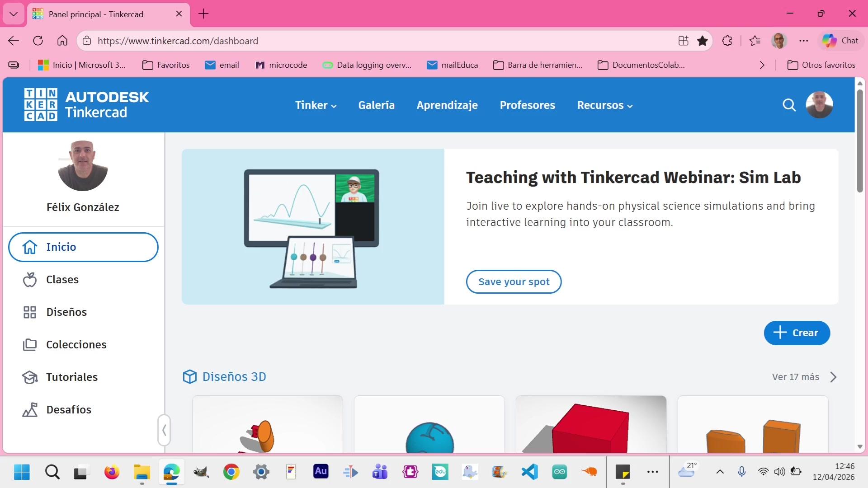The height and width of the screenshot is (488, 868).
Task: Click the Tinkercad logo icon
Action: tap(41, 105)
